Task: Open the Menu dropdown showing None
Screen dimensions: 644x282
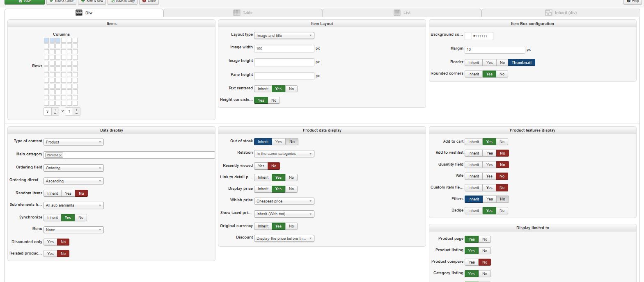Action: (73, 230)
